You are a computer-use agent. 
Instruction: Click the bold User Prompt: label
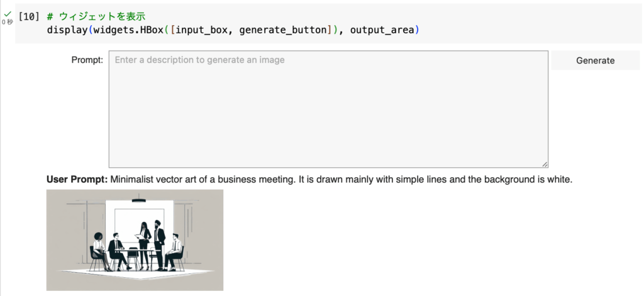(x=77, y=179)
